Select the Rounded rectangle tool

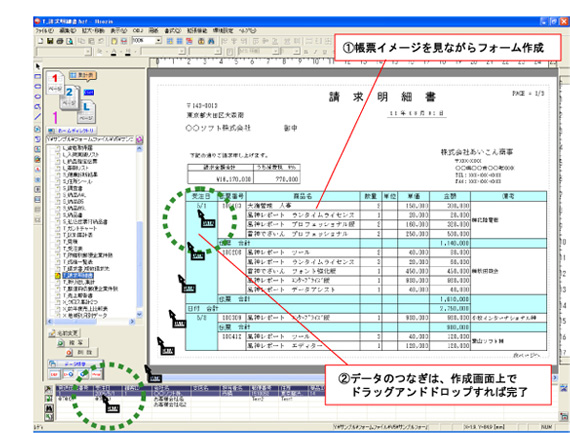point(37,87)
